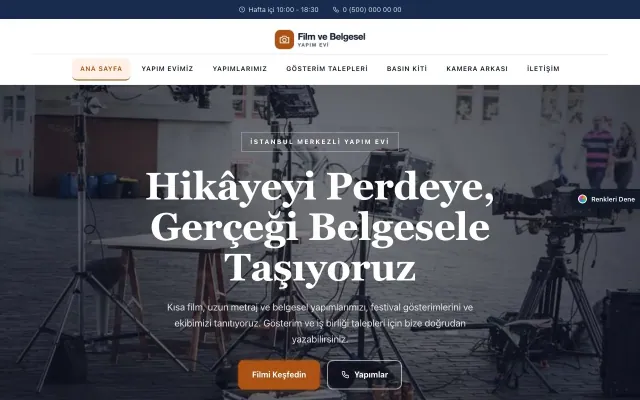Click the phone number 0 (500) 000 00 00
This screenshot has width=640, height=400.
(x=372, y=9)
